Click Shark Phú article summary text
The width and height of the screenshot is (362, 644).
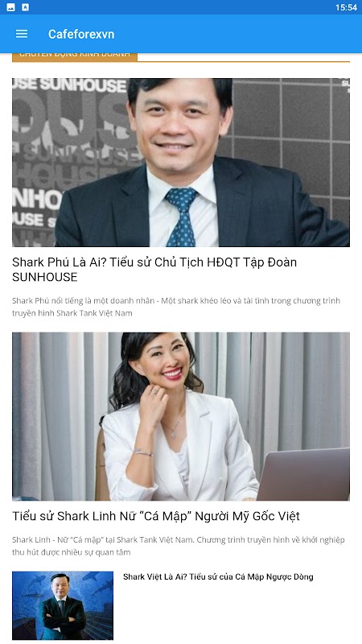click(176, 307)
